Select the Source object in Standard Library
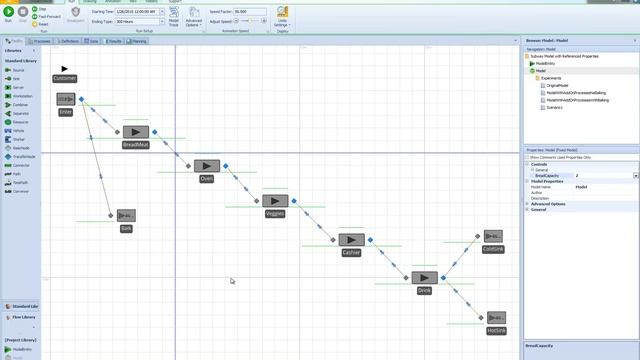 click(x=15, y=70)
